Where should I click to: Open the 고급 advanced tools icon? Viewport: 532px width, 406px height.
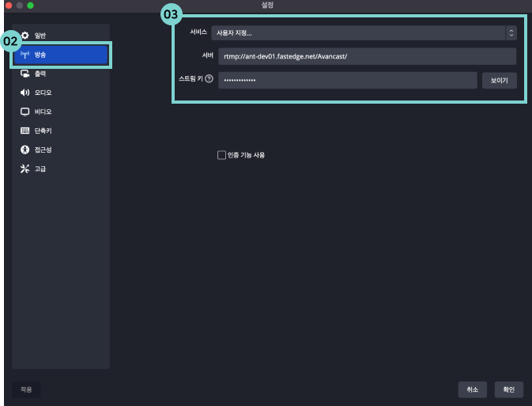click(25, 169)
